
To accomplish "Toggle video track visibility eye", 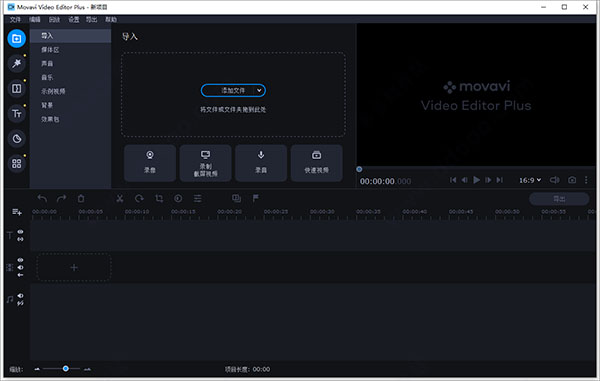I will coord(20,260).
